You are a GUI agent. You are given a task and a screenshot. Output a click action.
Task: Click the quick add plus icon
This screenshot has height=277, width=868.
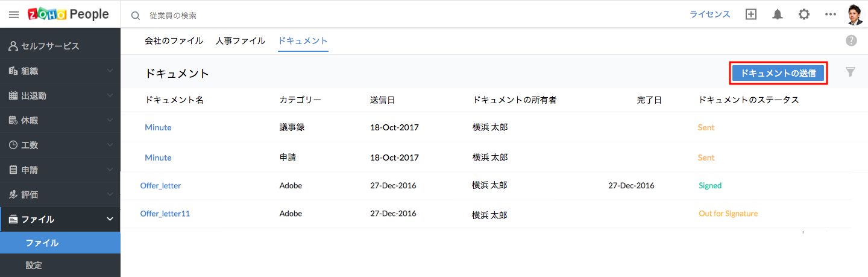coord(751,14)
